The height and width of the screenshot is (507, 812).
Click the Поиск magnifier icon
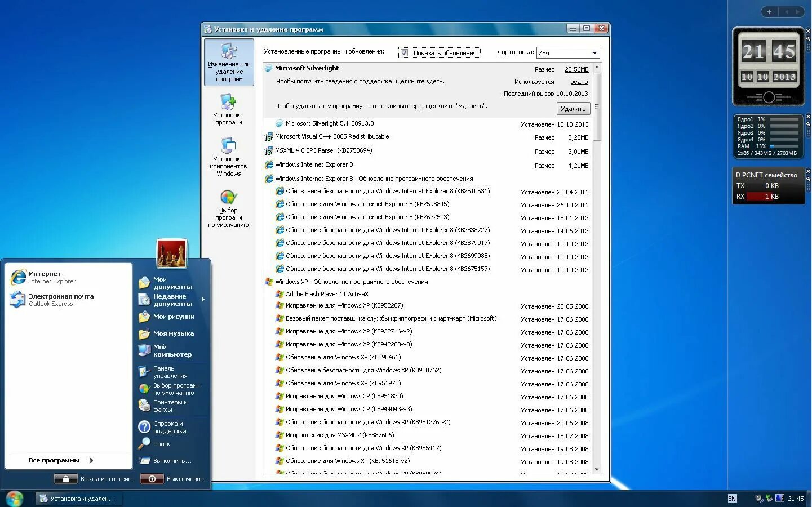(144, 444)
